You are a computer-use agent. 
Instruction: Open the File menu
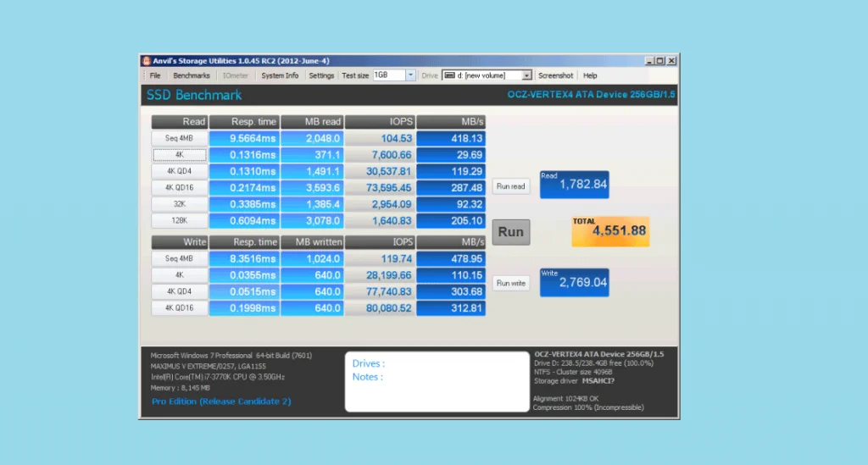click(155, 75)
